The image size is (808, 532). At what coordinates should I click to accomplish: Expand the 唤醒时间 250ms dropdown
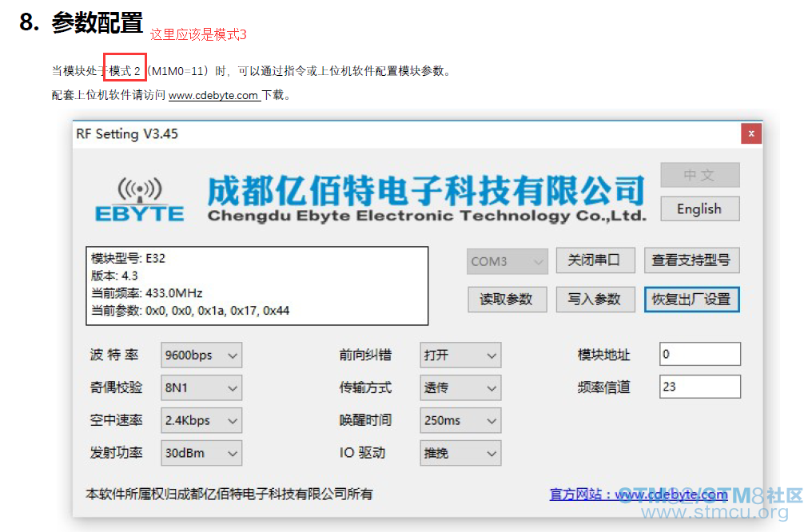click(x=460, y=420)
